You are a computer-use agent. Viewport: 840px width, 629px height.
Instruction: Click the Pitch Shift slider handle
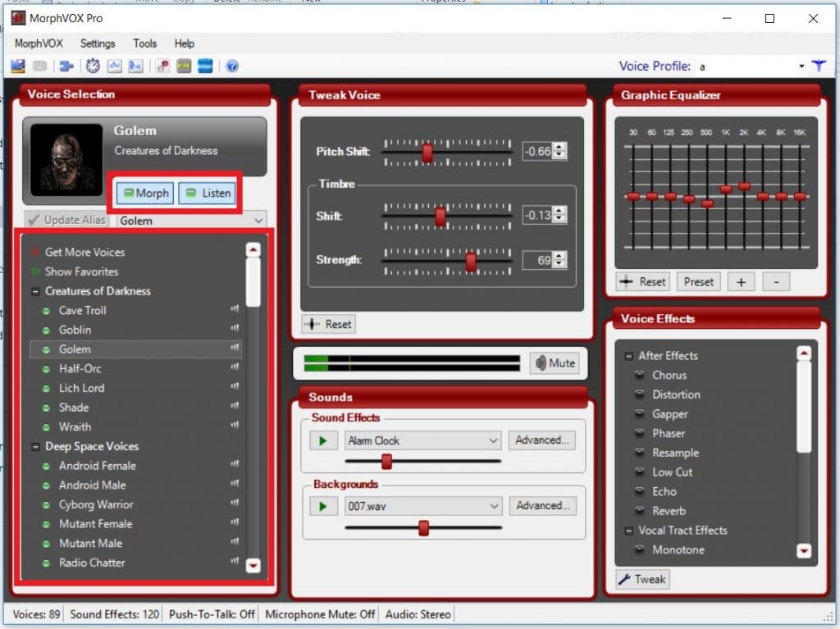[427, 153]
